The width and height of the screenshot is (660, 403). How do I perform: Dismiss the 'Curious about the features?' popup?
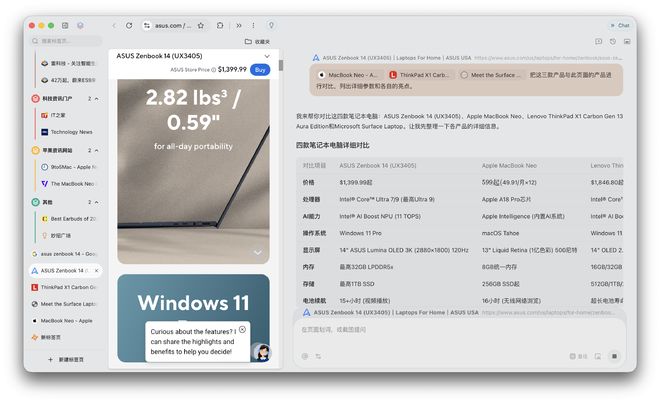pyautogui.click(x=242, y=329)
